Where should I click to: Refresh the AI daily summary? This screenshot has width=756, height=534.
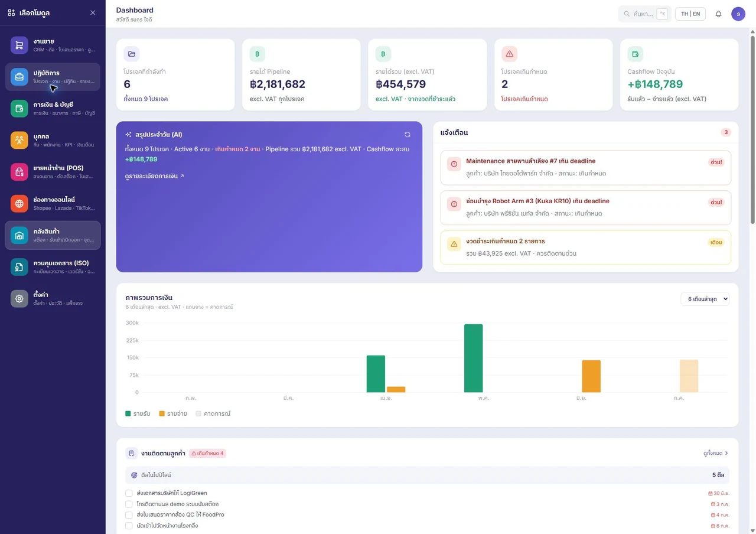coord(407,135)
